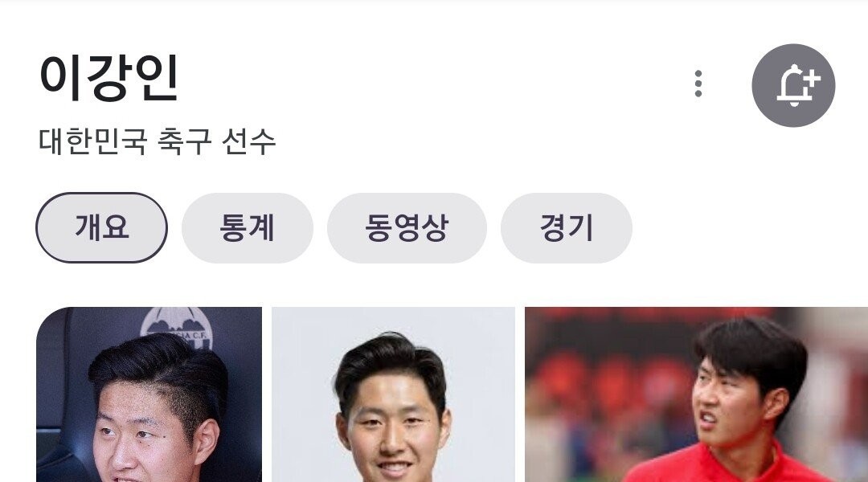
Task: Go to the 경기 tab
Action: click(x=567, y=227)
